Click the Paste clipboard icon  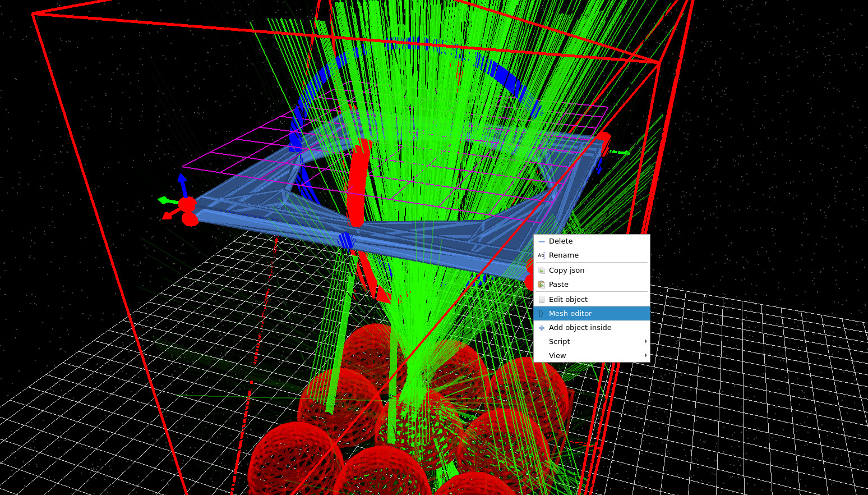tap(542, 284)
